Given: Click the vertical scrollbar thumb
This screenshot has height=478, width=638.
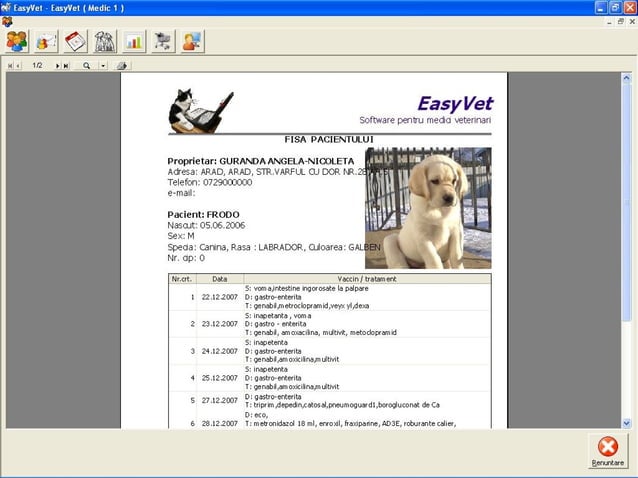Looking at the screenshot, I should [x=626, y=201].
